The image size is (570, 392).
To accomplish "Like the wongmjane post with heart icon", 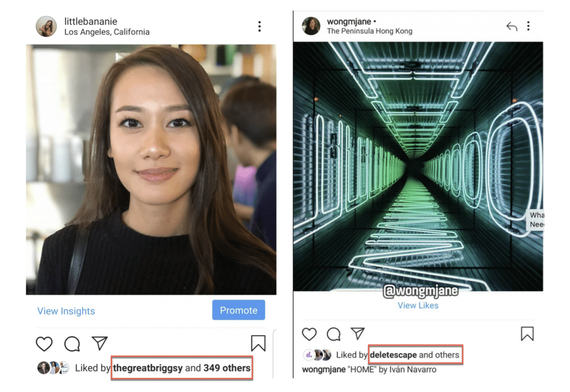I will coord(309,334).
